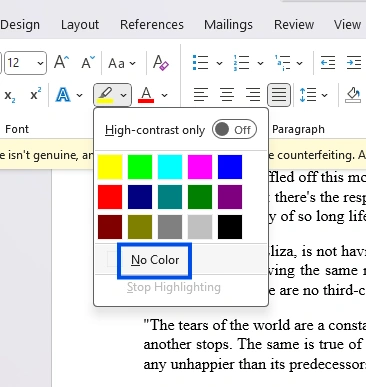This screenshot has height=387, width=366.
Task: Open the Change Case Aa dropdown
Action: pyautogui.click(x=122, y=63)
